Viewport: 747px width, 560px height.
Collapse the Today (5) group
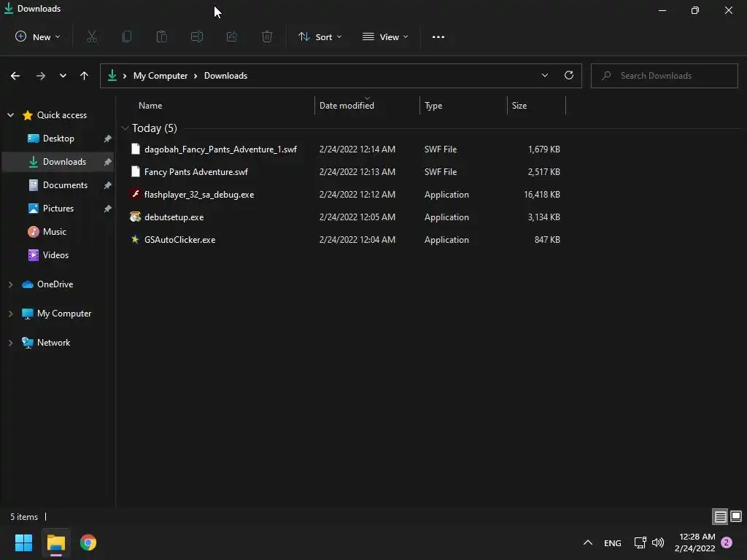(x=125, y=128)
